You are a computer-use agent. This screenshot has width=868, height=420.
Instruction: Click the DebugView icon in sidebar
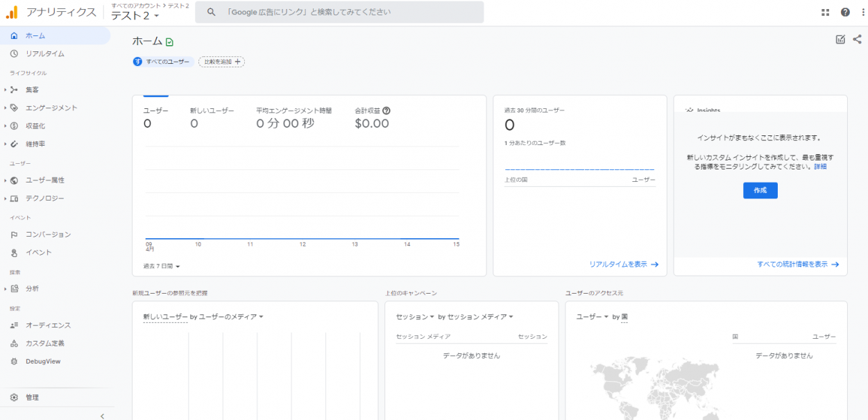coord(14,362)
